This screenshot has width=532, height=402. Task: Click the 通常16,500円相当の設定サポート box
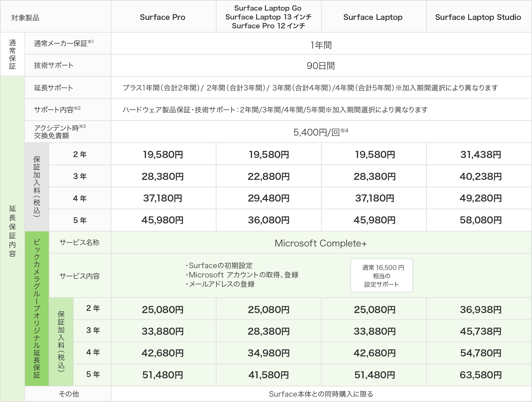(382, 276)
